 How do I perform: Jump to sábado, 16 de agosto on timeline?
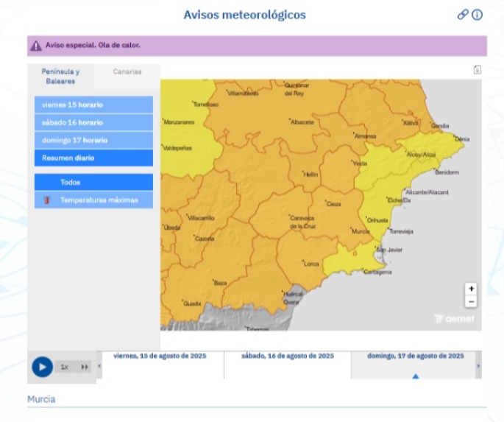tap(287, 356)
